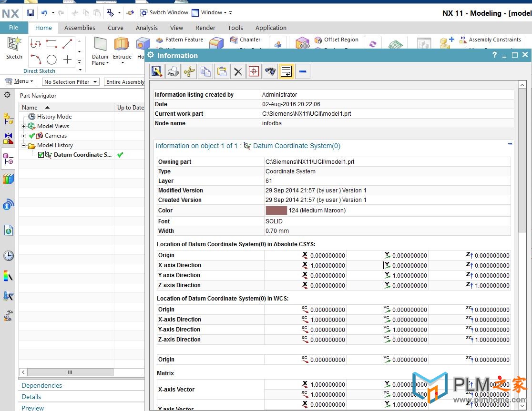Expand the Cameras tree node
Screen dimensions: 532x411
(x=23, y=136)
